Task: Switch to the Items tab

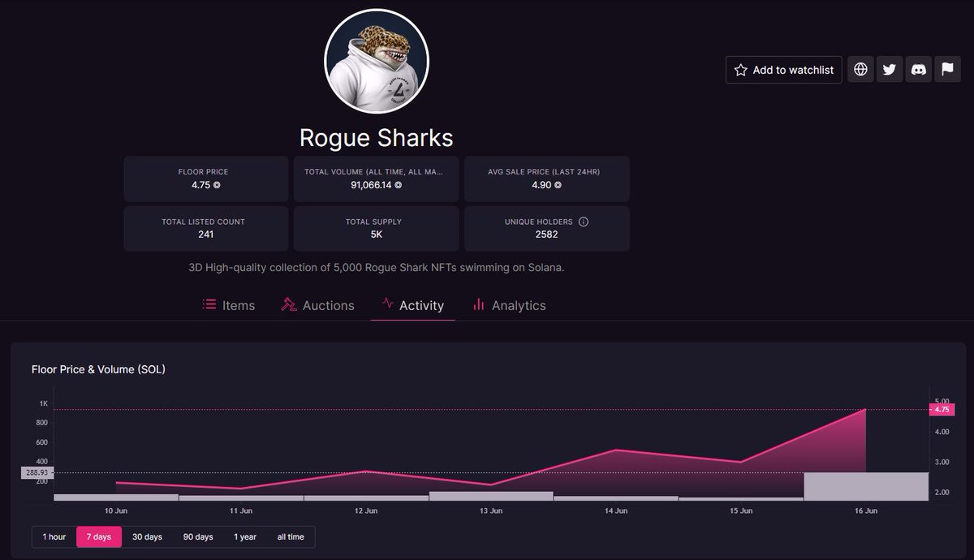Action: pos(229,305)
